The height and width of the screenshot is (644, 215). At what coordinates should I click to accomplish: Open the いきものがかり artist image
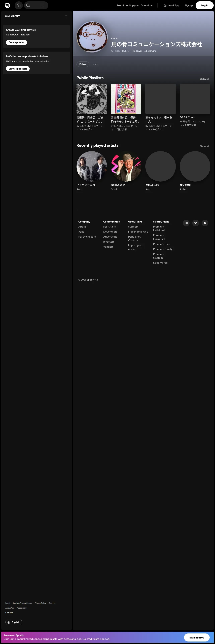pos(92,166)
